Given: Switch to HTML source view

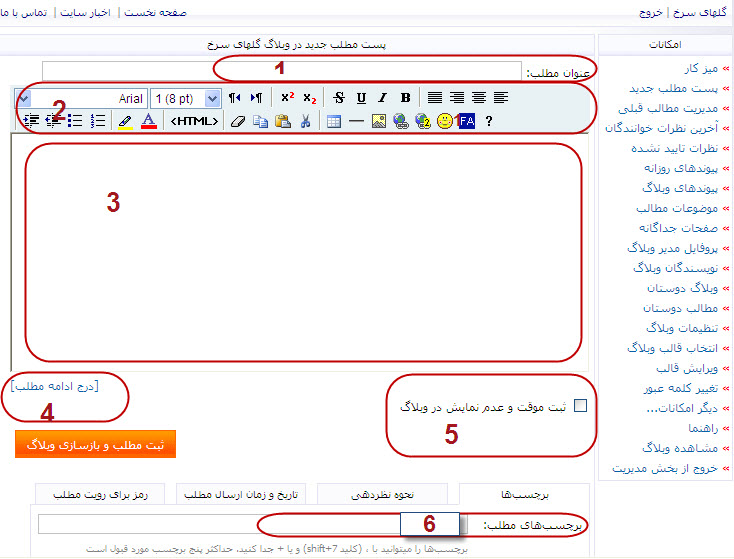Looking at the screenshot, I should pyautogui.click(x=194, y=121).
